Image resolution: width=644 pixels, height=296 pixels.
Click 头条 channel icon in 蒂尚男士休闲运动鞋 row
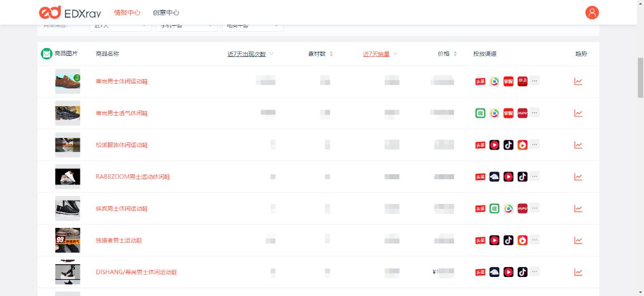point(480,82)
